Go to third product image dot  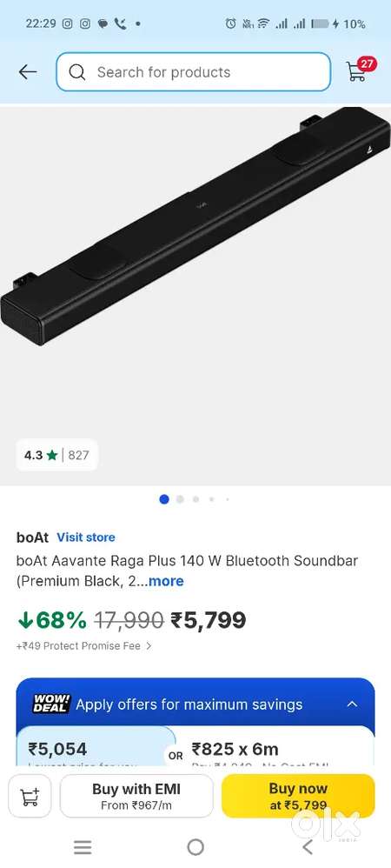click(x=195, y=499)
